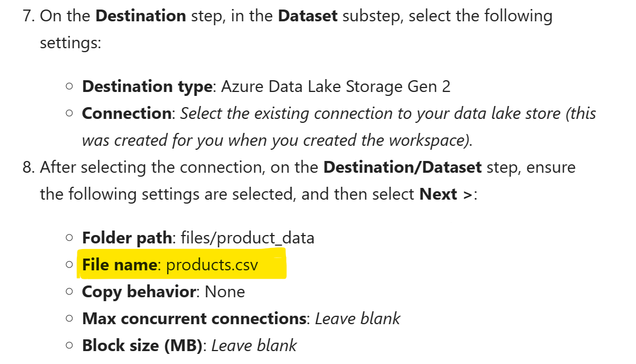The width and height of the screenshot is (636, 364).
Task: Click the bold Dataset word in step 7
Action: (x=307, y=16)
